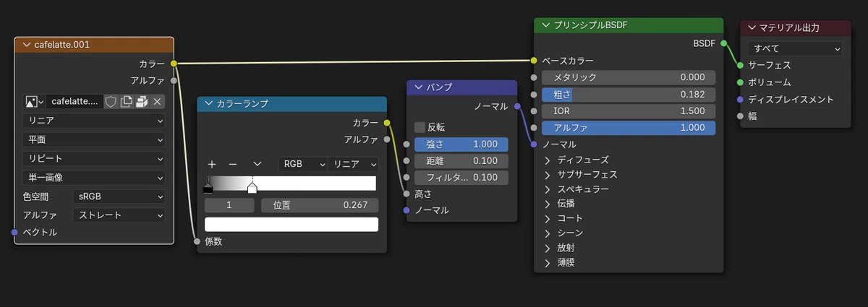
Task: Click the active stop index field 1
Action: pyautogui.click(x=230, y=205)
